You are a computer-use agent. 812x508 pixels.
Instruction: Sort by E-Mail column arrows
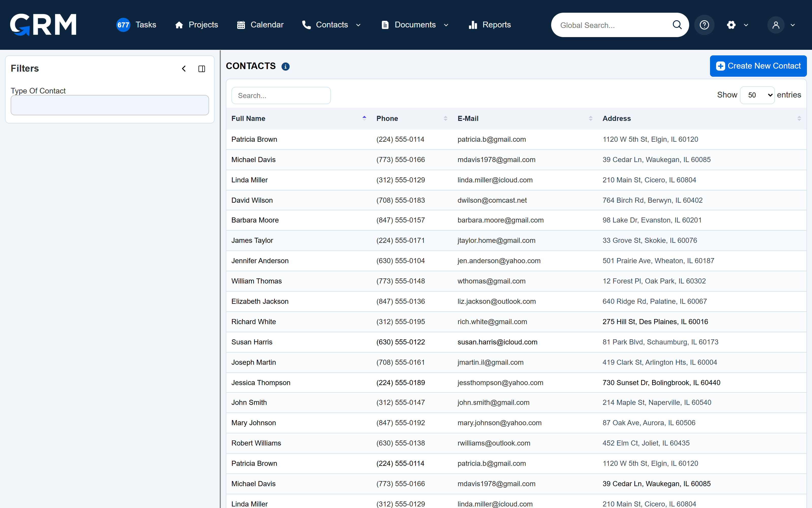click(x=590, y=118)
